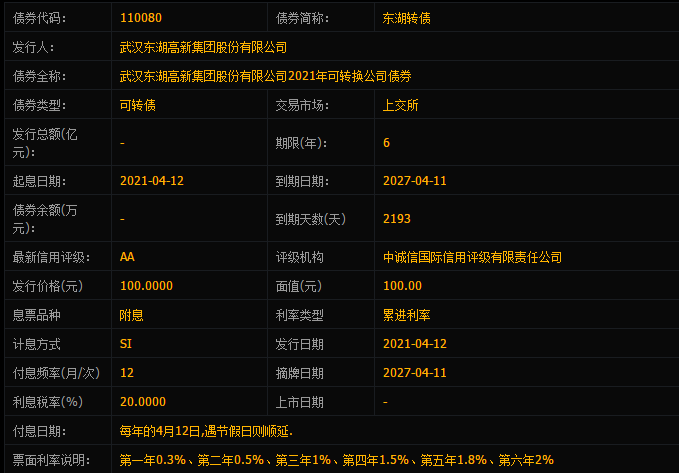Screen dimensions: 679x473
Task: Click the 付息日期 label
Action: point(39,431)
